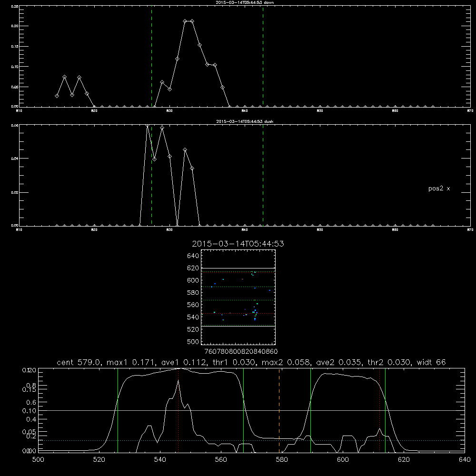
Task: Select the right green dashed line in dusk plot
Action: click(263, 176)
